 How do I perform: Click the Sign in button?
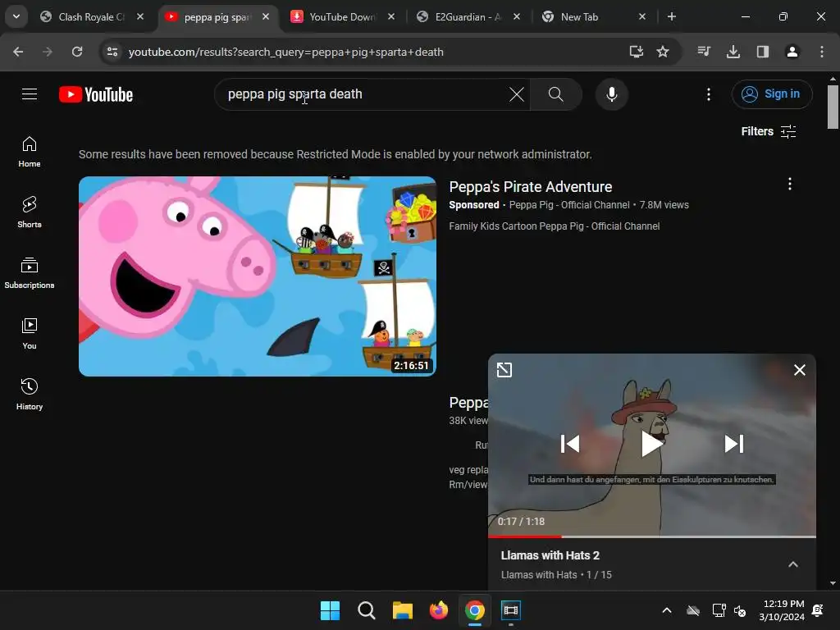(x=771, y=94)
